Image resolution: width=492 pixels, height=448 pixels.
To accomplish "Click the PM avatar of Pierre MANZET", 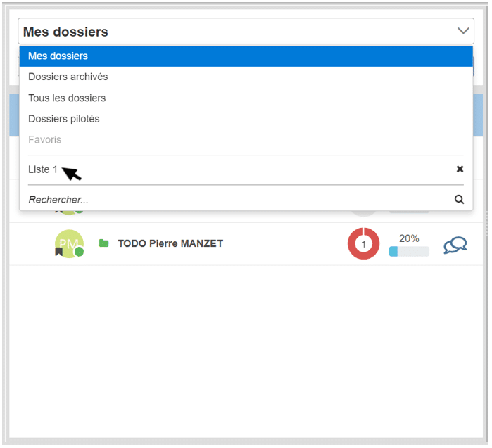I will coord(69,243).
